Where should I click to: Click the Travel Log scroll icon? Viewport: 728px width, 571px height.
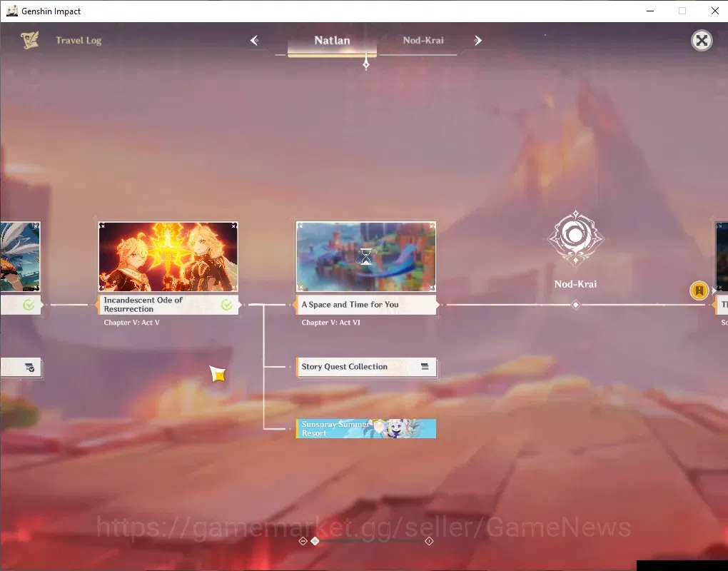30,41
